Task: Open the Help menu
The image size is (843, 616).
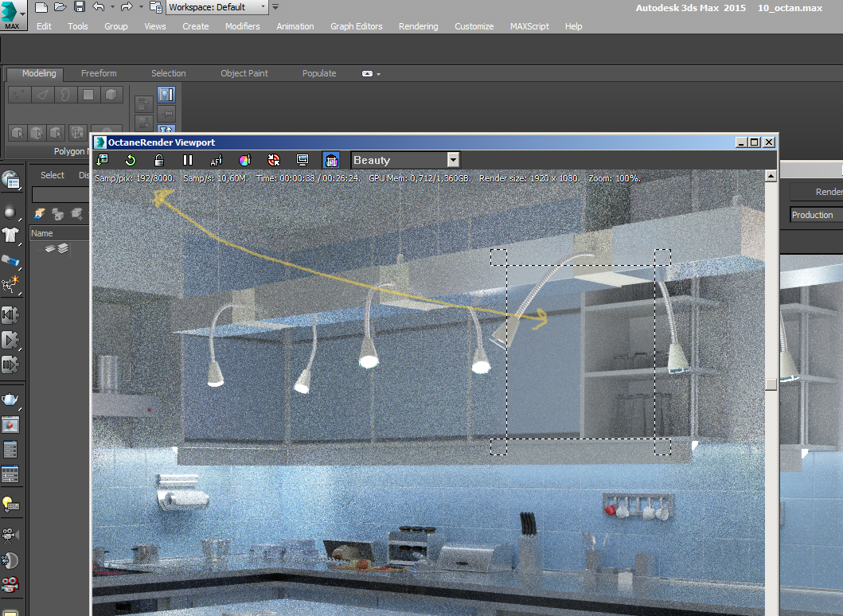Action: [x=574, y=26]
